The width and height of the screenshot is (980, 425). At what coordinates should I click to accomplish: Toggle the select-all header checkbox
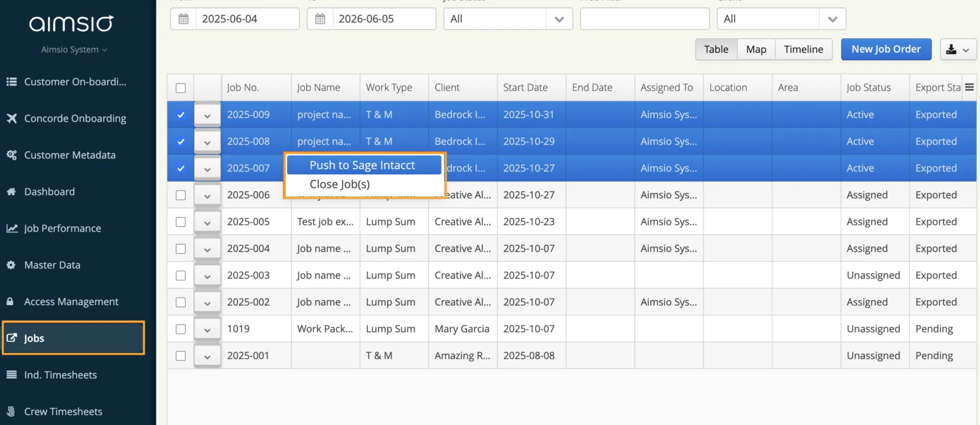point(181,88)
